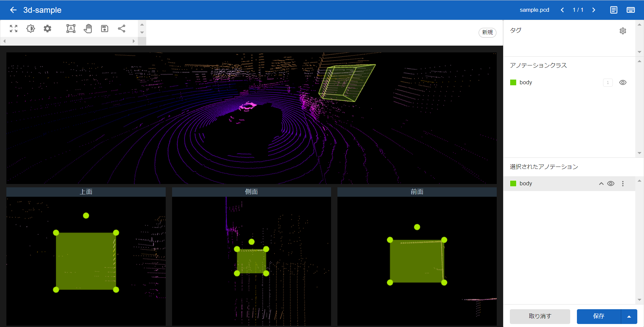Click the 側面 side view header

click(x=251, y=192)
